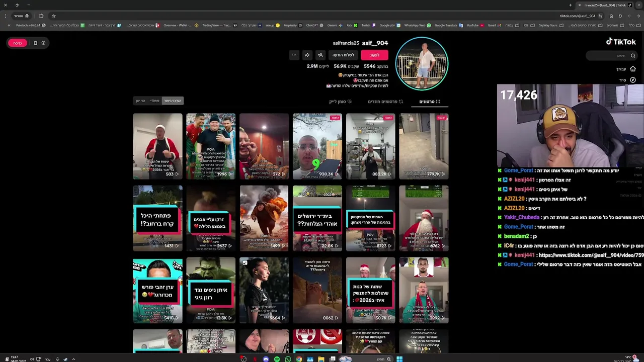
Task: Click the share arrow icon
Action: (x=307, y=55)
